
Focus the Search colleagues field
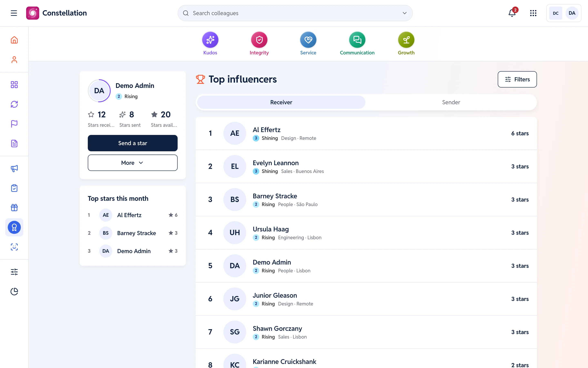295,13
